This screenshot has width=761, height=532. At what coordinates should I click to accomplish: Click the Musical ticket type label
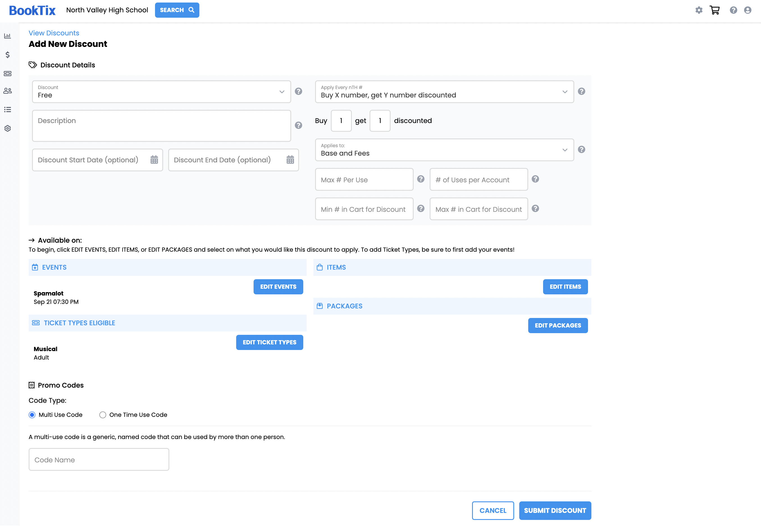tap(45, 349)
